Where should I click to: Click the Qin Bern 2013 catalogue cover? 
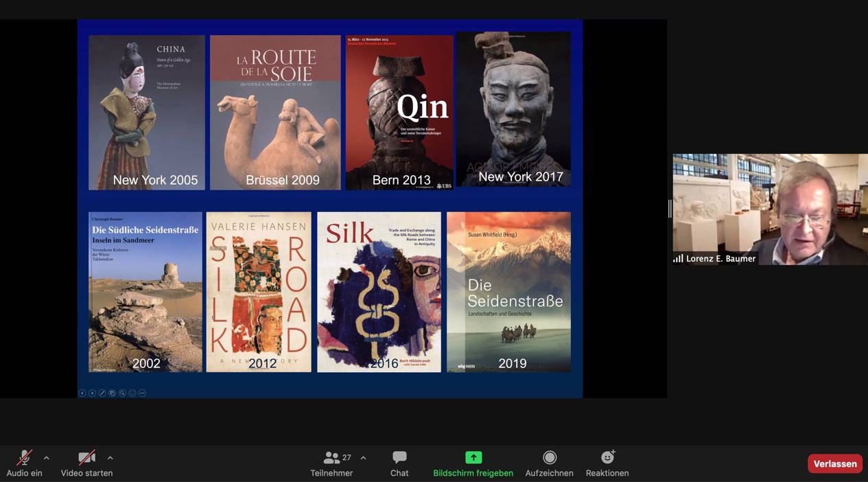click(399, 113)
